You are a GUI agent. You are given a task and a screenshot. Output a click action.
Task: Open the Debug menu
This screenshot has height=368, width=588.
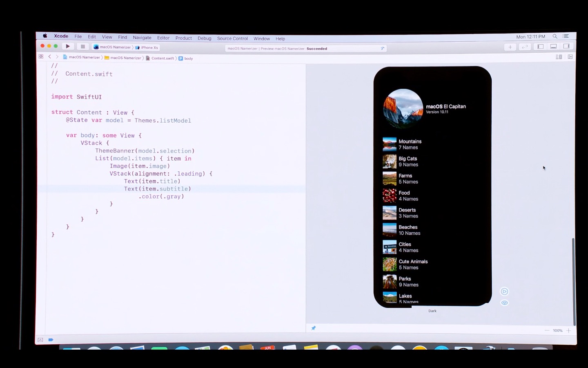pos(205,38)
